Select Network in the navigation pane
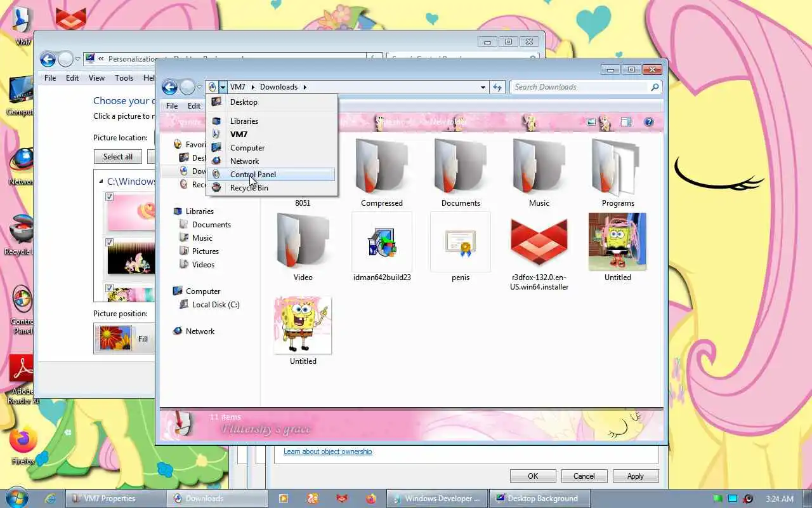812x508 pixels. click(x=200, y=331)
